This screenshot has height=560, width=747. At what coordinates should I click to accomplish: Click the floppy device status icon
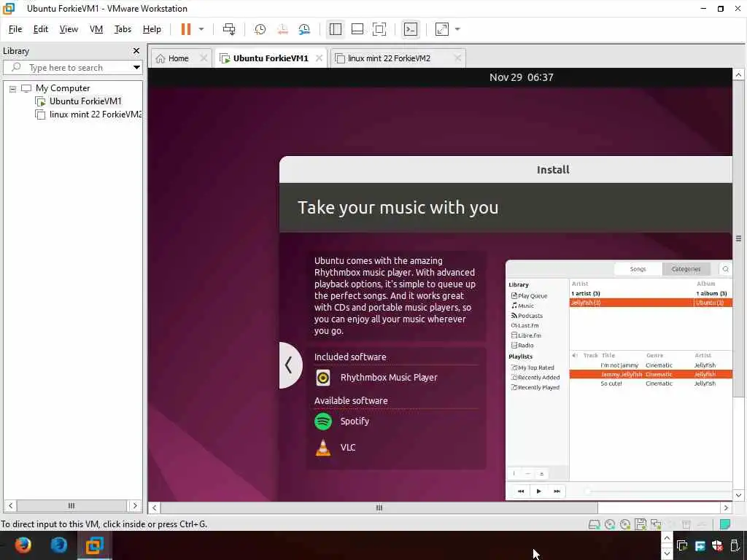click(640, 524)
